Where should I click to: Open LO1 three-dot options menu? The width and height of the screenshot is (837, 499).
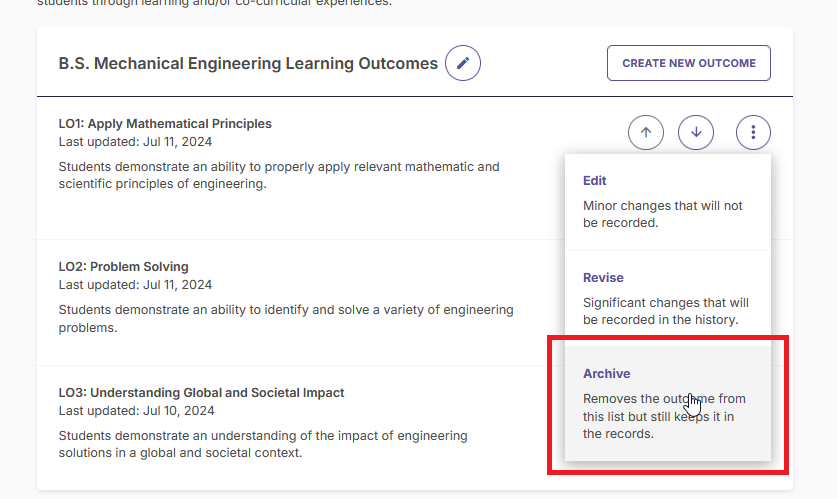click(753, 132)
